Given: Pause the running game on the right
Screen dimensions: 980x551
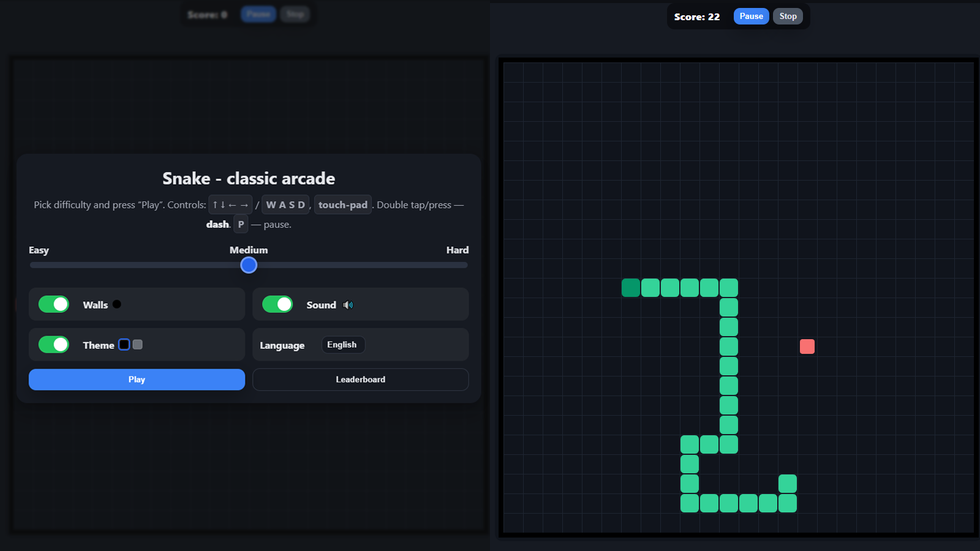Looking at the screenshot, I should click(751, 16).
